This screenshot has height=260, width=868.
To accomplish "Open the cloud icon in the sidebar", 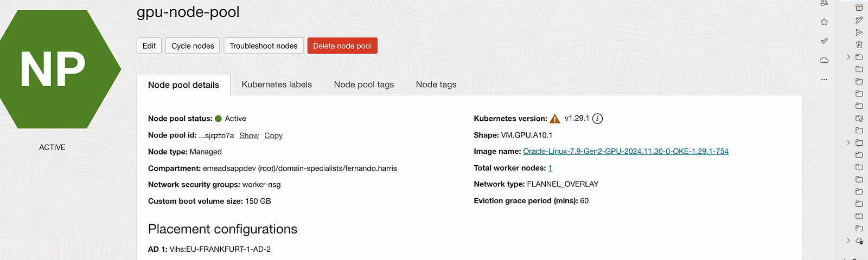I will [x=824, y=60].
